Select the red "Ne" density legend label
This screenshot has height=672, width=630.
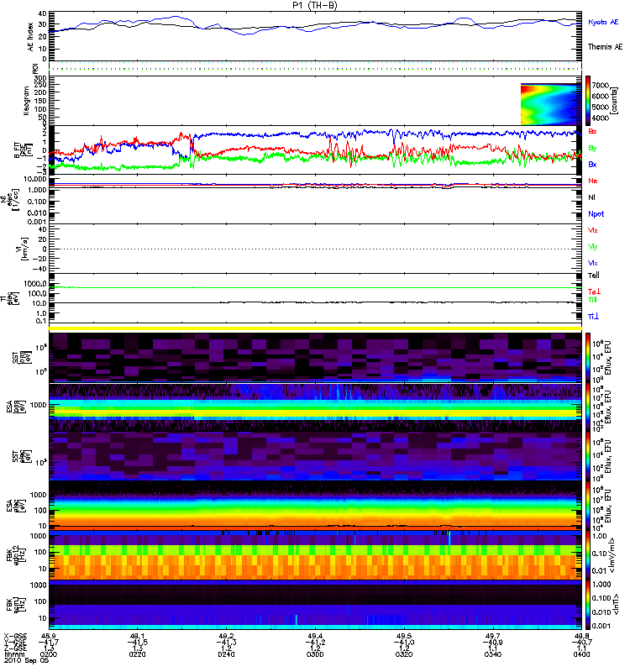click(593, 181)
